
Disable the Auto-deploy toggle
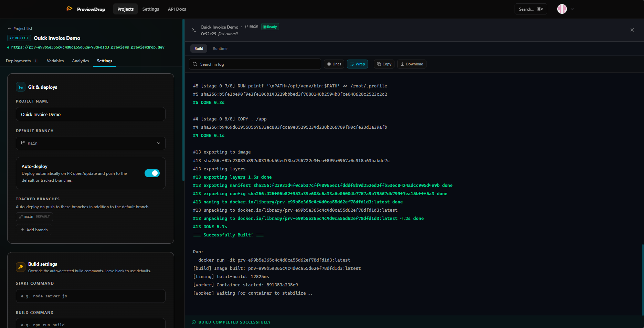pyautogui.click(x=152, y=173)
